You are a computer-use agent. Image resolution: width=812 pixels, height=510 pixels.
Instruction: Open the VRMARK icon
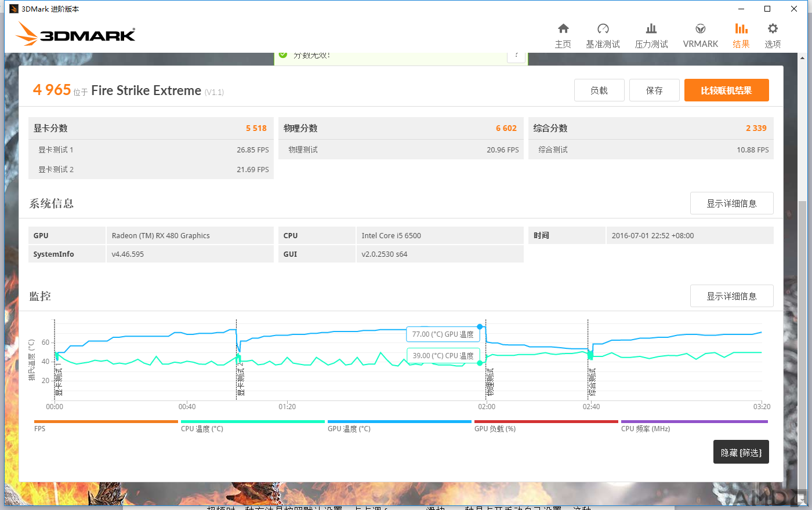coord(701,28)
